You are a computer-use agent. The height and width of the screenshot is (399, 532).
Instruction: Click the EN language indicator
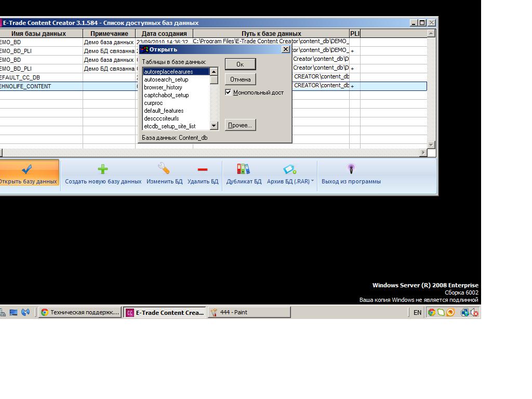coord(417,312)
